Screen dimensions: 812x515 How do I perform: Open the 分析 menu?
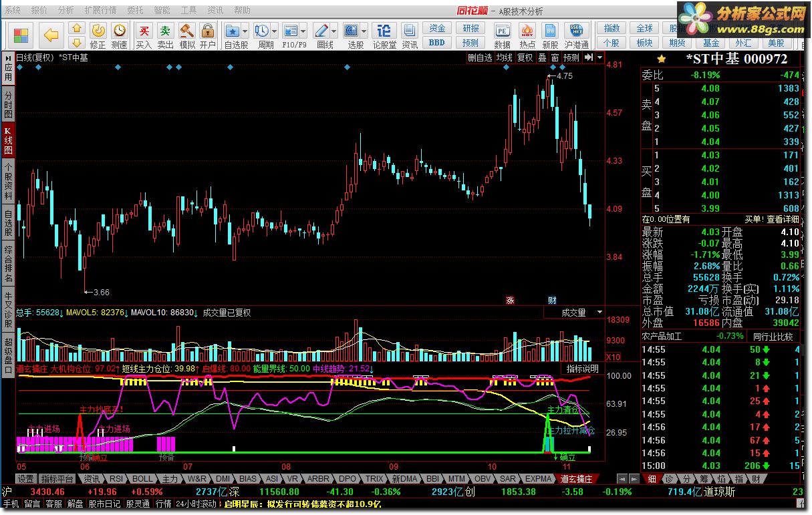65,11
